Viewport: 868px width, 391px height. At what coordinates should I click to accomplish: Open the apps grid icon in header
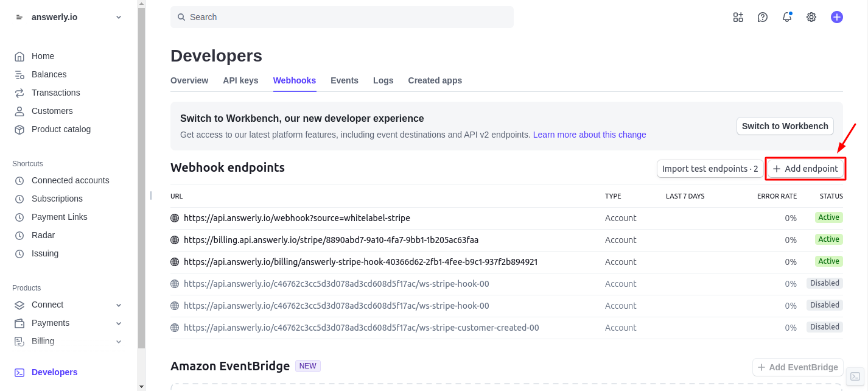tap(738, 17)
